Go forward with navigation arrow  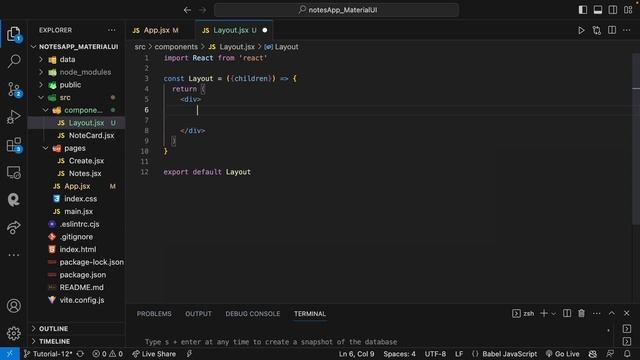pos(202,10)
